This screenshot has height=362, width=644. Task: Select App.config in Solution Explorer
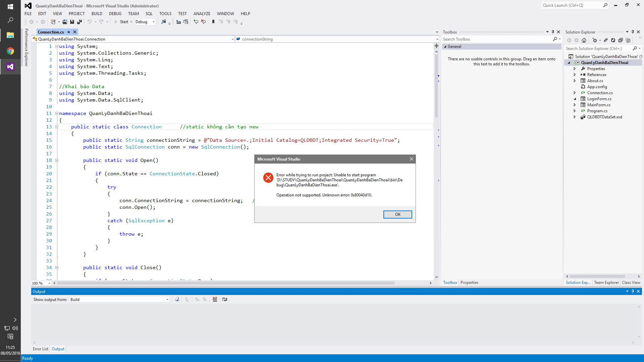pos(597,87)
